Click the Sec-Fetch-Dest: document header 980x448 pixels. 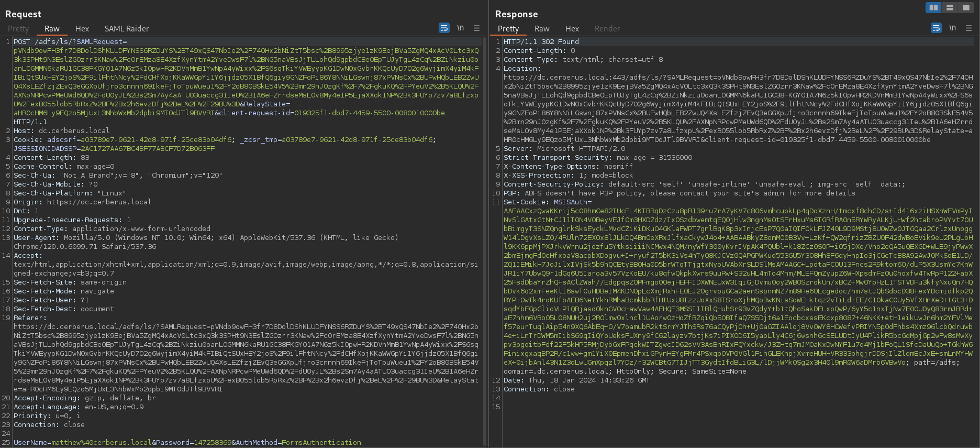pos(64,309)
